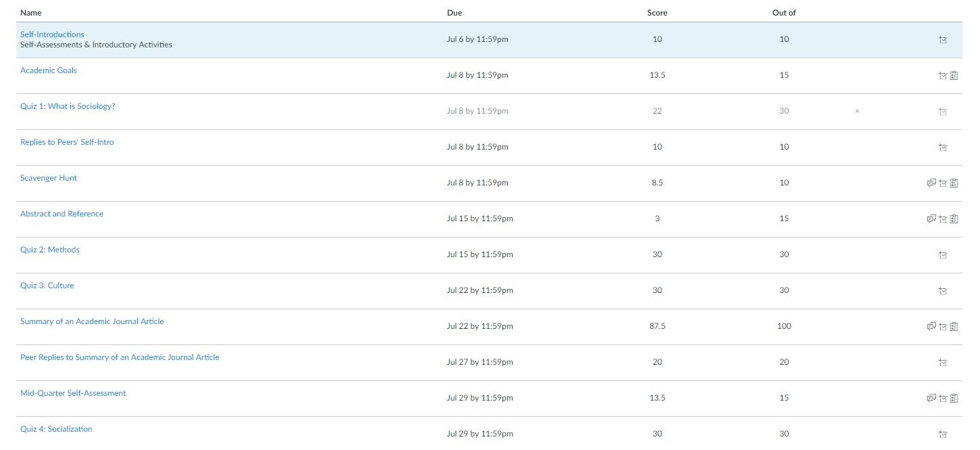Open scoring details for Quiz 2: Methods
Image resolution: width=980 pixels, height=450 pixels.
pos(943,255)
